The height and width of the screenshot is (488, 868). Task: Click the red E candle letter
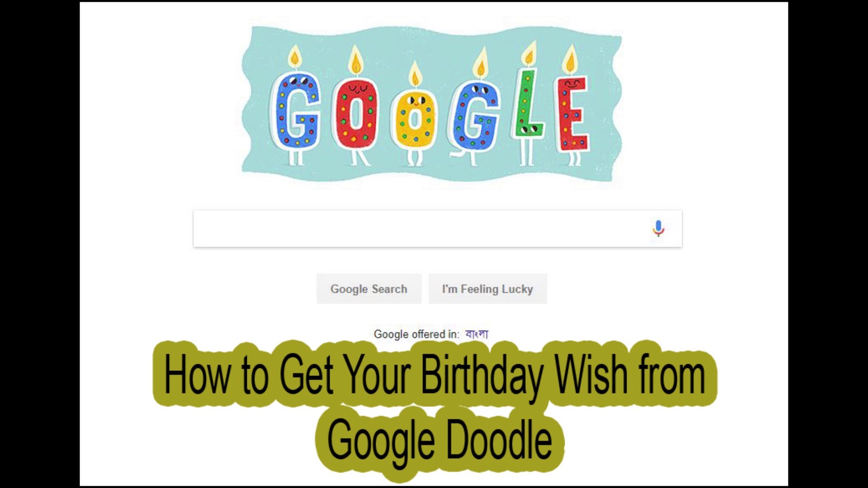tap(573, 113)
